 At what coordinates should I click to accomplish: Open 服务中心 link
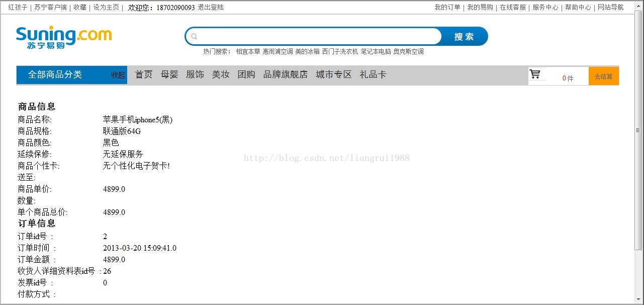coord(545,8)
